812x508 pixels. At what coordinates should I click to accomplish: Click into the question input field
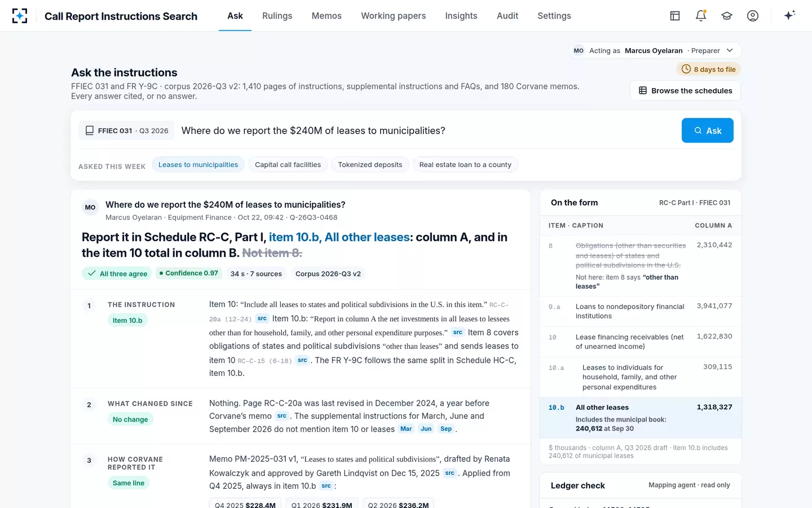(427, 130)
